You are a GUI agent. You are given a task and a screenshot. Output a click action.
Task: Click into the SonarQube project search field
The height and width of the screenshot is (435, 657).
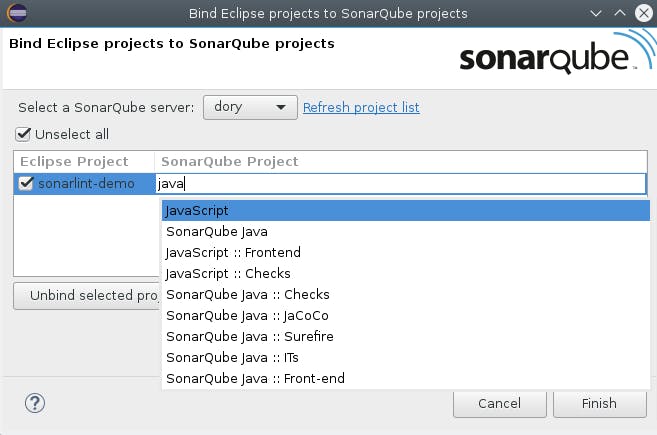pos(401,184)
